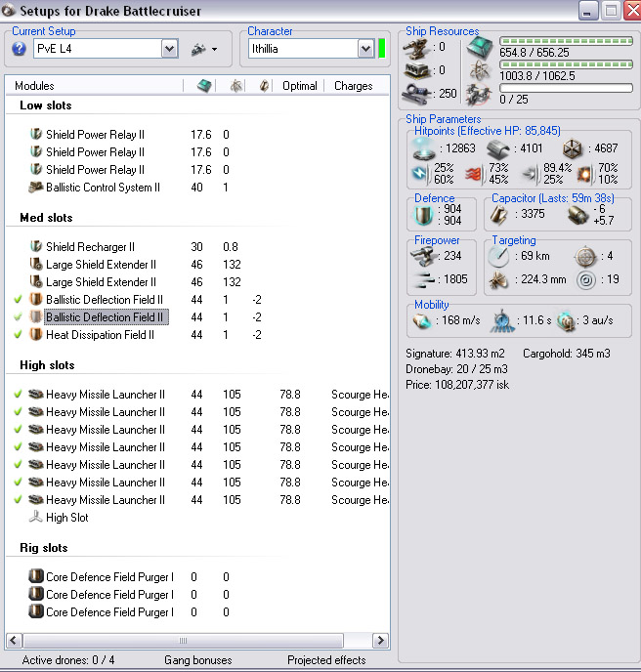641x672 pixels.
Task: Click the blue help question mark icon
Action: [19, 49]
